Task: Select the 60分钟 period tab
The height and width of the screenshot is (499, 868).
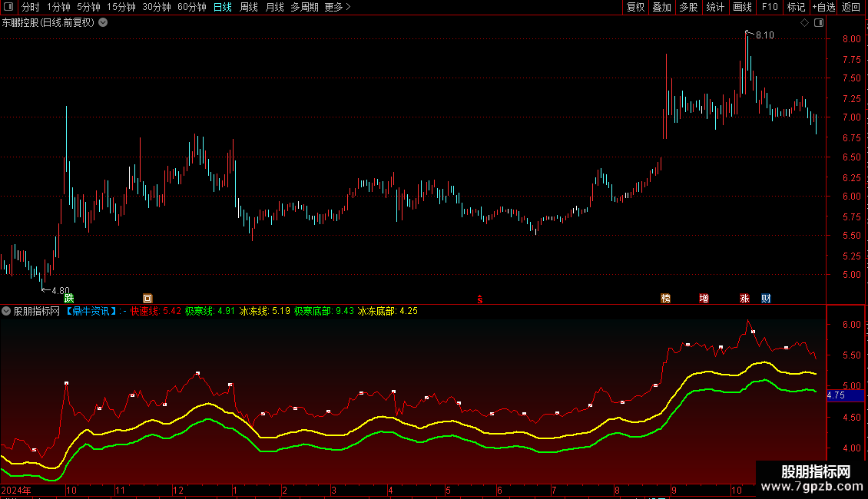Action: pyautogui.click(x=191, y=7)
